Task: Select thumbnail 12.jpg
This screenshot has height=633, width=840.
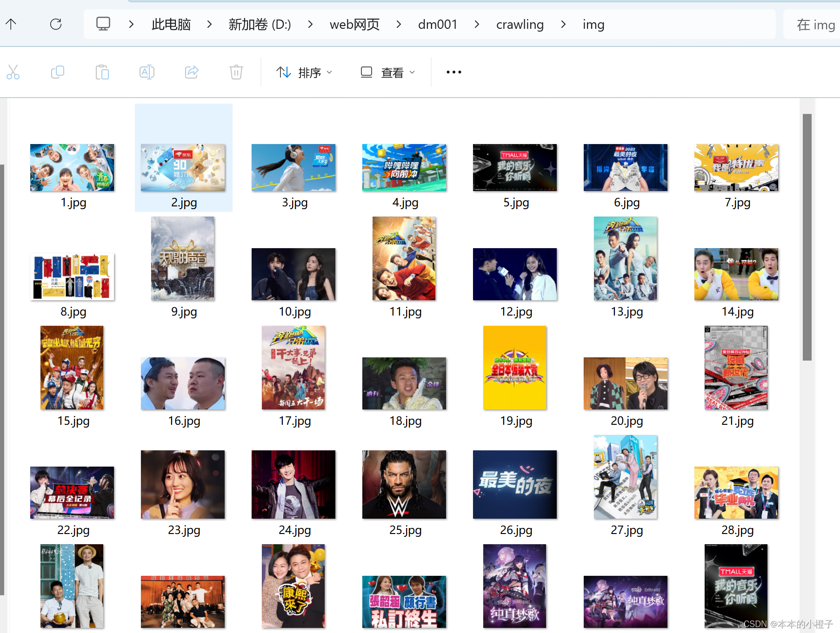Action: (515, 274)
